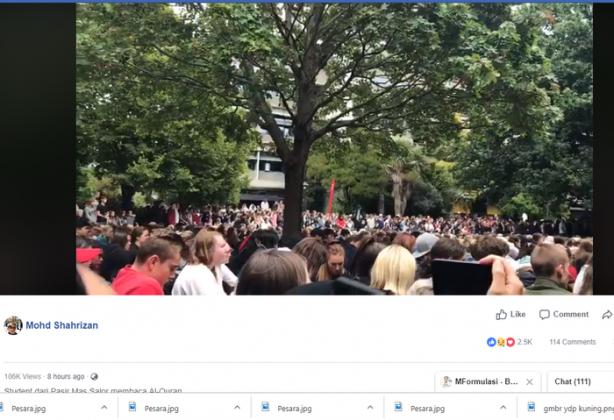Click the blue Like reaction emoji

point(491,342)
